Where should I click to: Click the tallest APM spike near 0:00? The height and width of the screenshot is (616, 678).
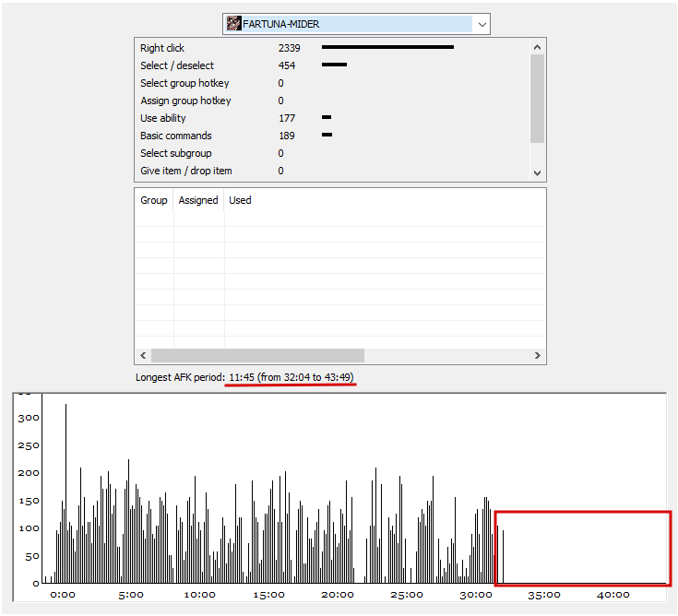coord(65,492)
